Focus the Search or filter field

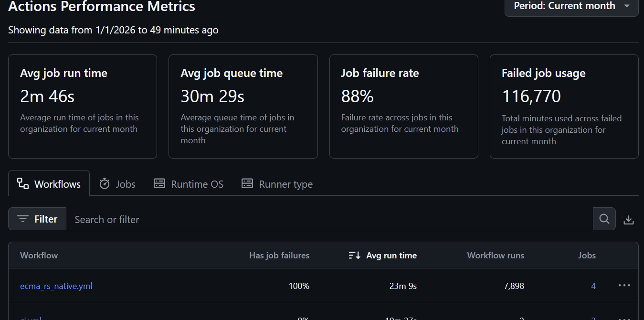point(329,219)
